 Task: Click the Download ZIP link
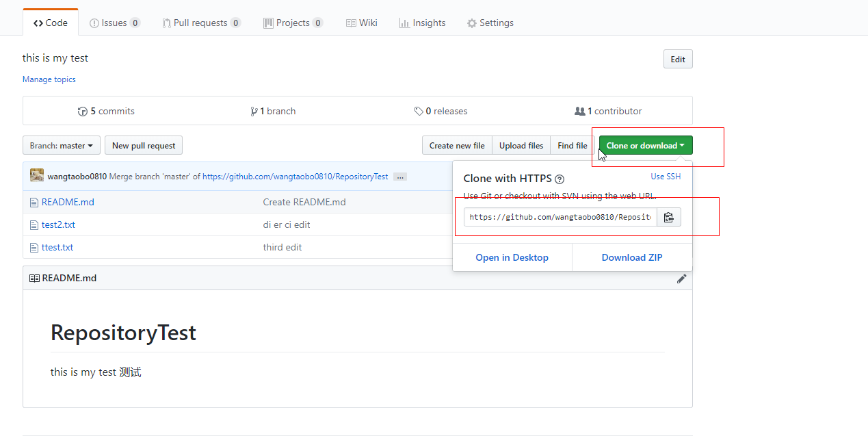pos(632,257)
